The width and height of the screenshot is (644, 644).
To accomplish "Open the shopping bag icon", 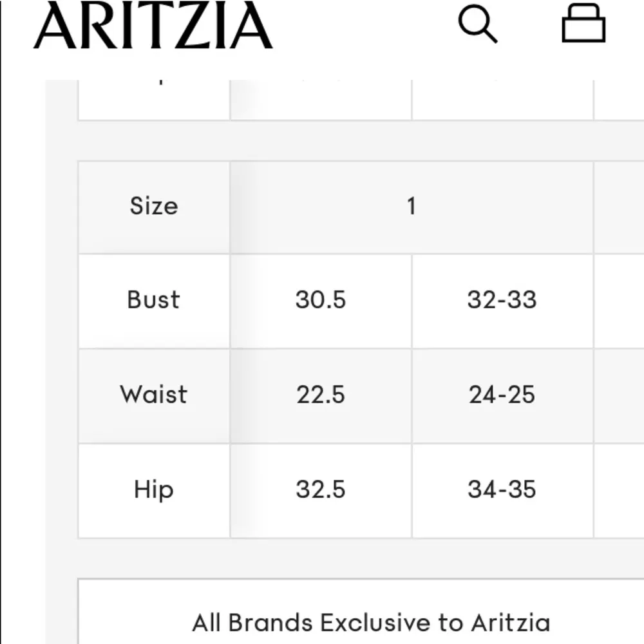I will (x=583, y=25).
